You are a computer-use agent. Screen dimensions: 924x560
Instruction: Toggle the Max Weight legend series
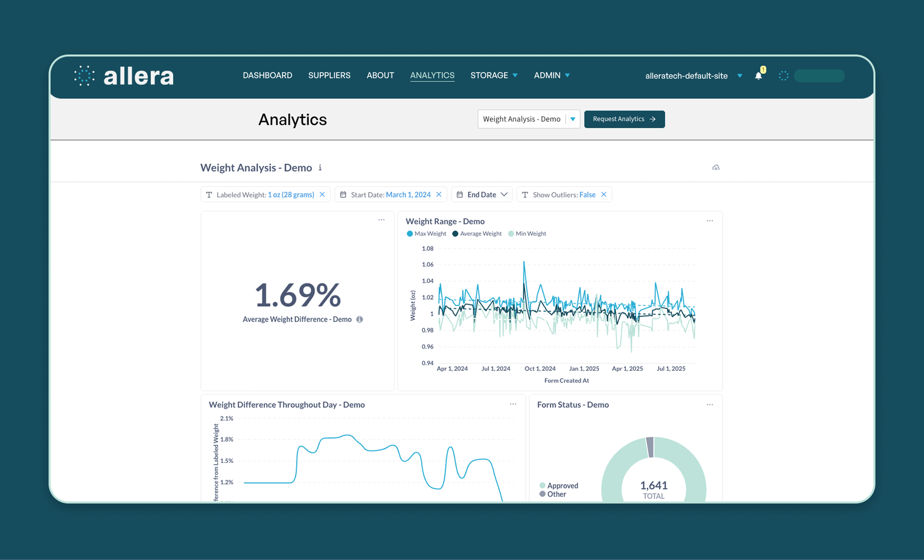coord(426,233)
